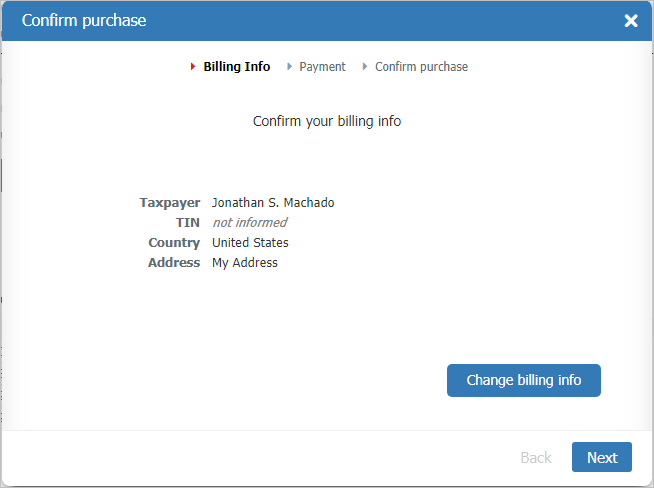Click the arrow icon before Payment step
This screenshot has height=488, width=654.
290,67
